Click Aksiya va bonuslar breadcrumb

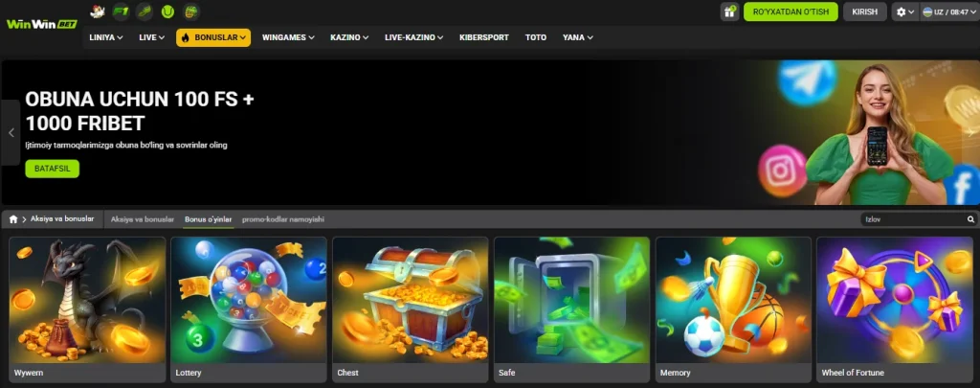62,219
